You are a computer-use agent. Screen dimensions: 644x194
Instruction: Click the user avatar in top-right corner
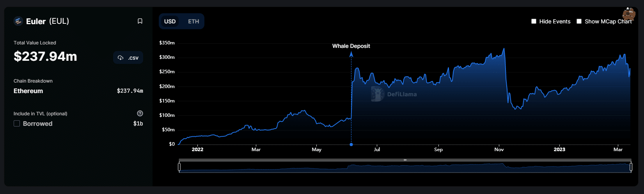628,14
